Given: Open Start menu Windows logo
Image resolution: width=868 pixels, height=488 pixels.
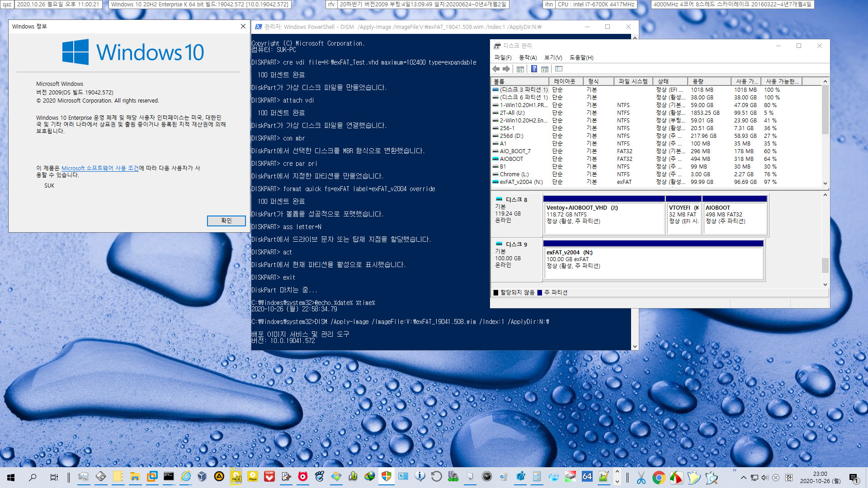Looking at the screenshot, I should click(11, 477).
